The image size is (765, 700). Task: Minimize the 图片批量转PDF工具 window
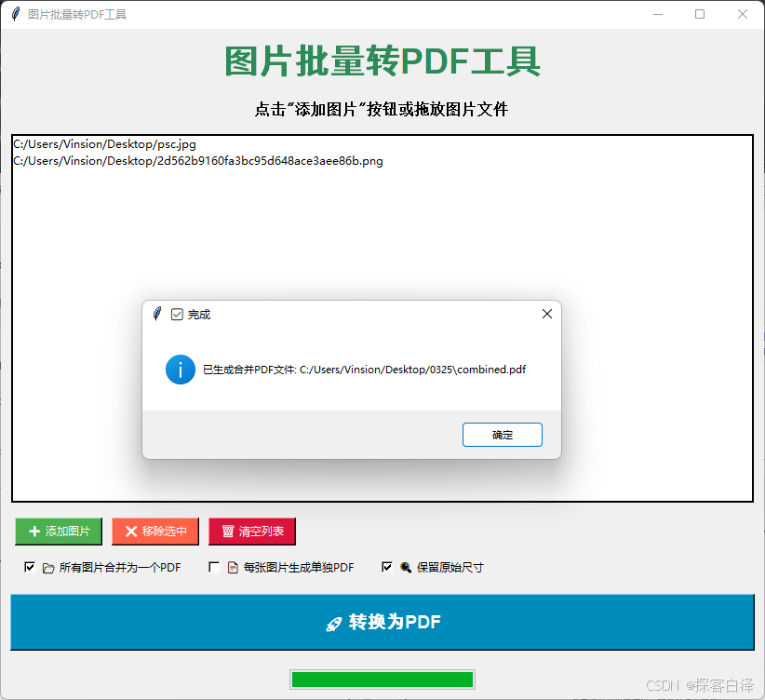point(658,14)
